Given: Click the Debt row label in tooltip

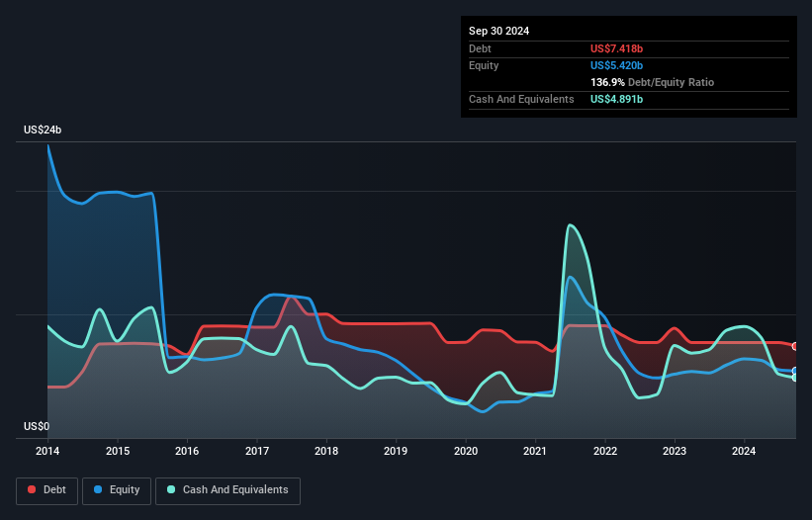Looking at the screenshot, I should 480,48.
